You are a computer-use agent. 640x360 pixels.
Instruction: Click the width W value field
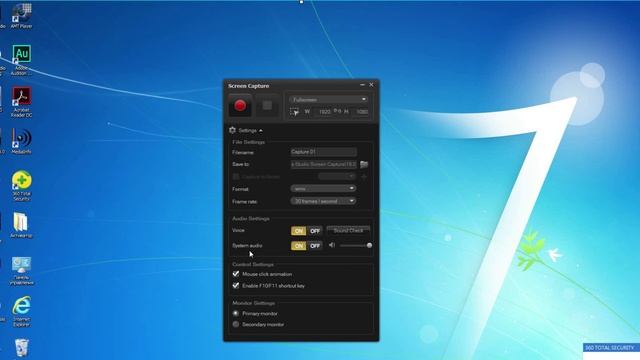(323, 111)
